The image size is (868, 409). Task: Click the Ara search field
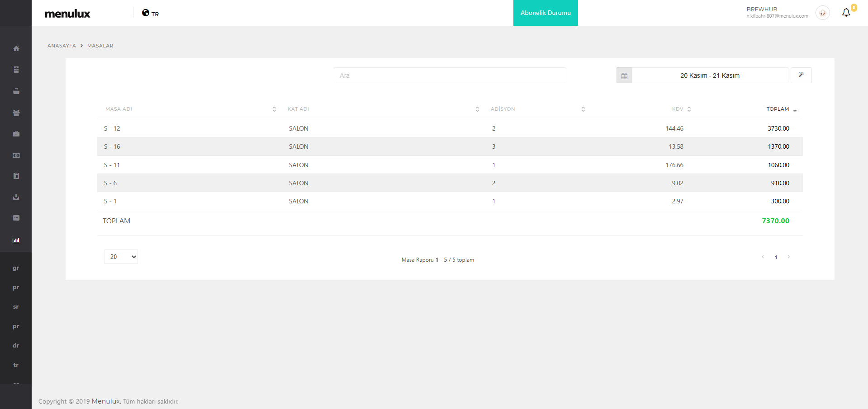450,75
